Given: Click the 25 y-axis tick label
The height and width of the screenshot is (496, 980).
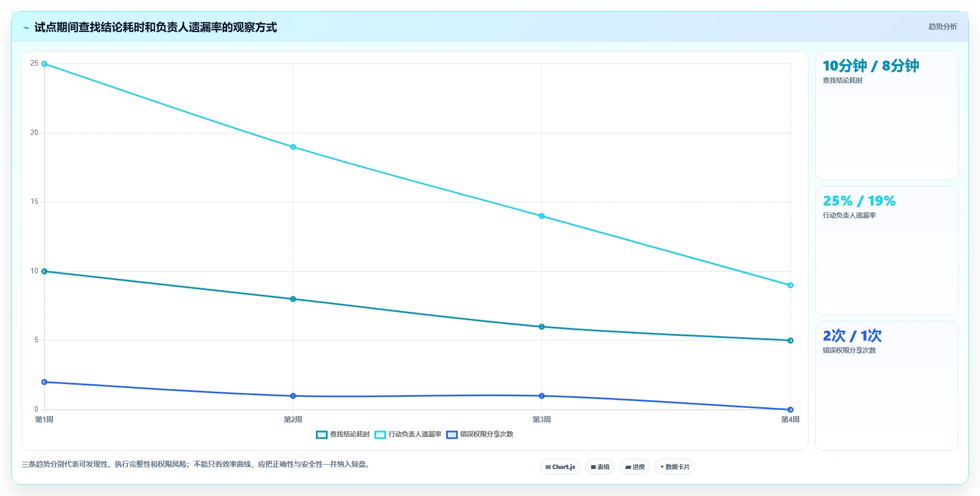Looking at the screenshot, I should (x=34, y=63).
